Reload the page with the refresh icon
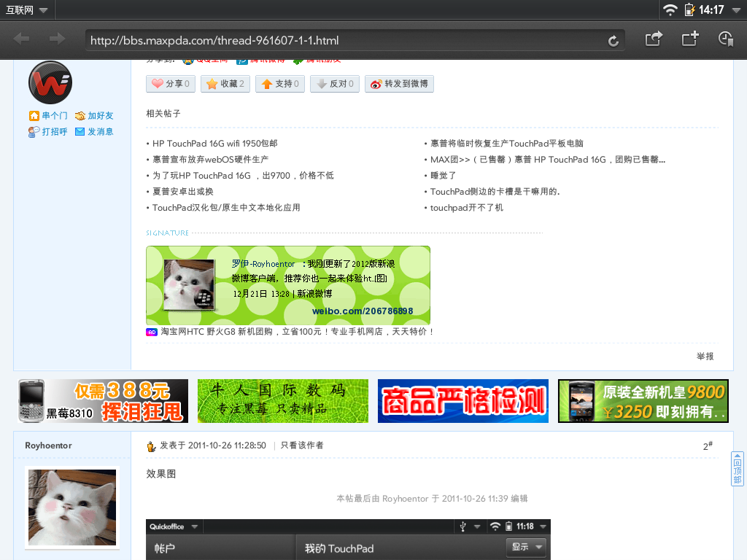 pos(614,41)
